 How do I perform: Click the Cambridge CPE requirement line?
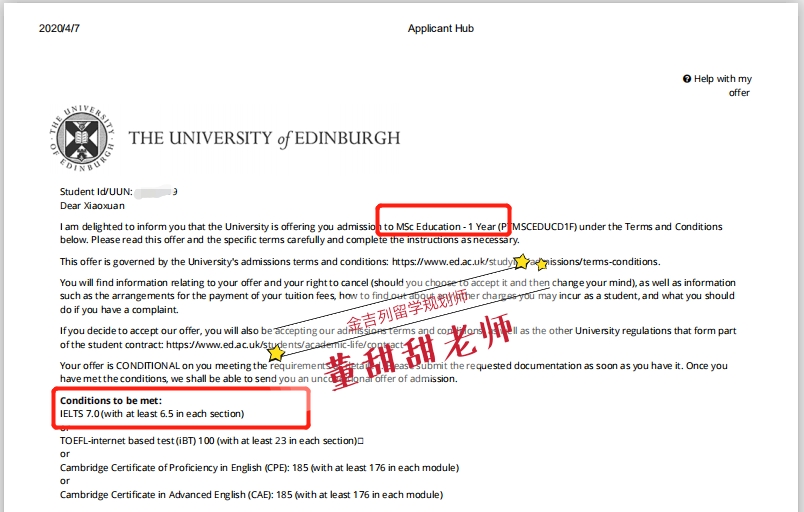pyautogui.click(x=259, y=468)
